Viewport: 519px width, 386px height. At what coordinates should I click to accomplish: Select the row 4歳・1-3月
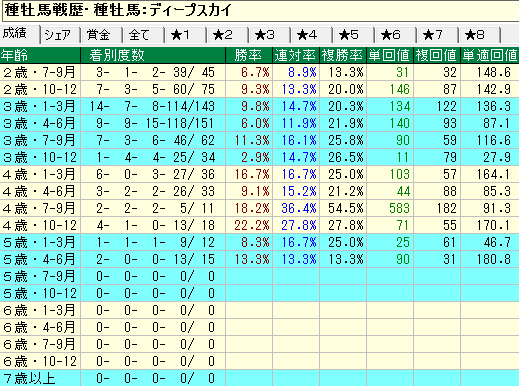259,174
